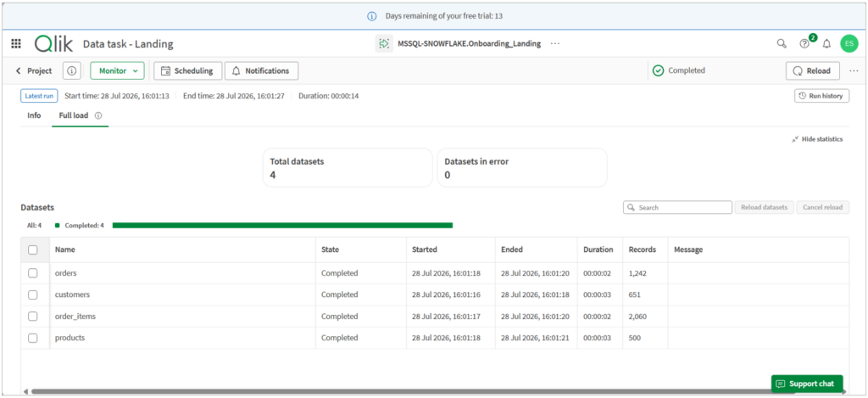This screenshot has width=868, height=398.
Task: Click the 1,242 records value
Action: click(x=637, y=273)
